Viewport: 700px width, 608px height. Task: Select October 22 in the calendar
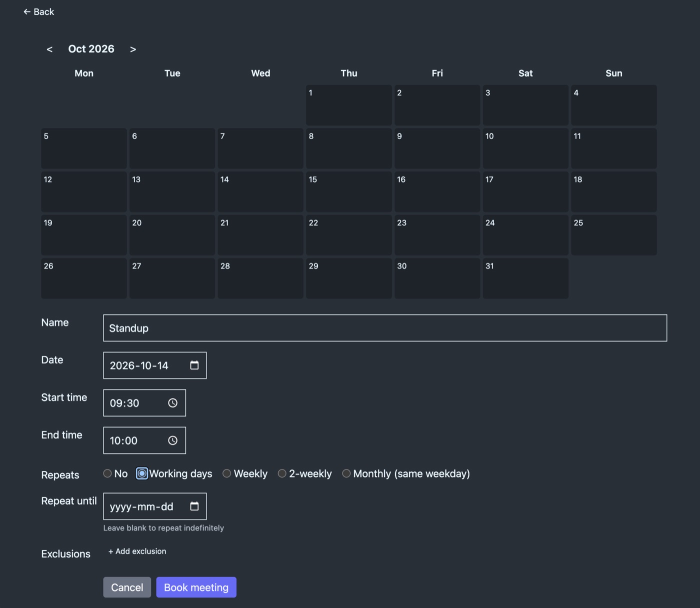coord(349,235)
